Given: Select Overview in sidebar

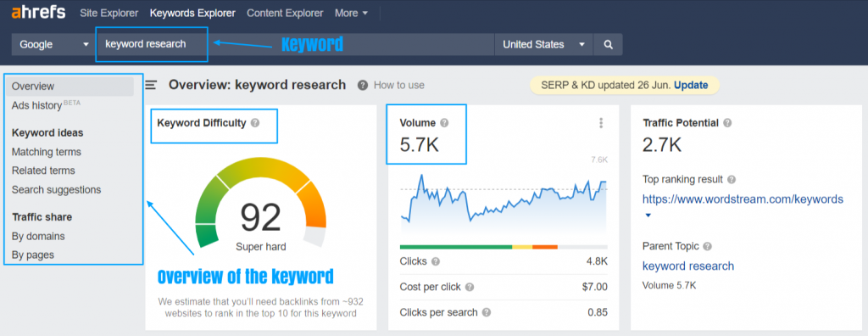Looking at the screenshot, I should point(70,86).
